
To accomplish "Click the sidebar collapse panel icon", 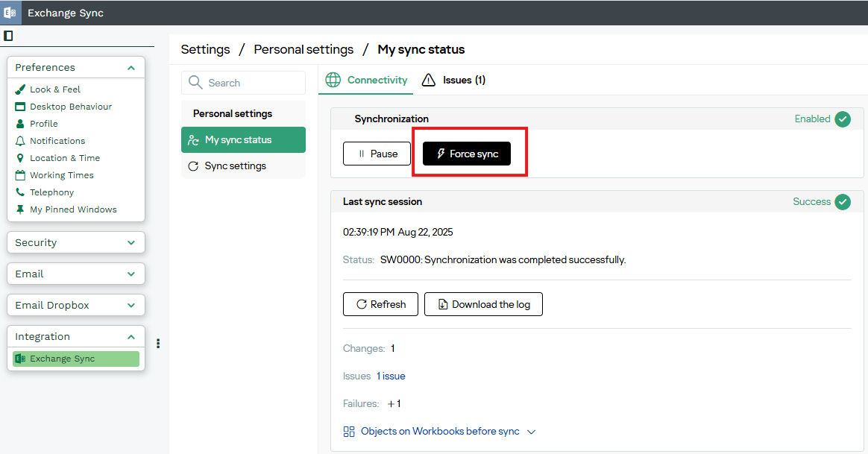I will pos(8,36).
